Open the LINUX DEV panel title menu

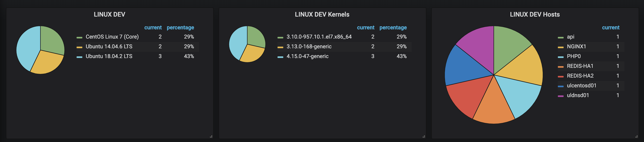coord(109,14)
